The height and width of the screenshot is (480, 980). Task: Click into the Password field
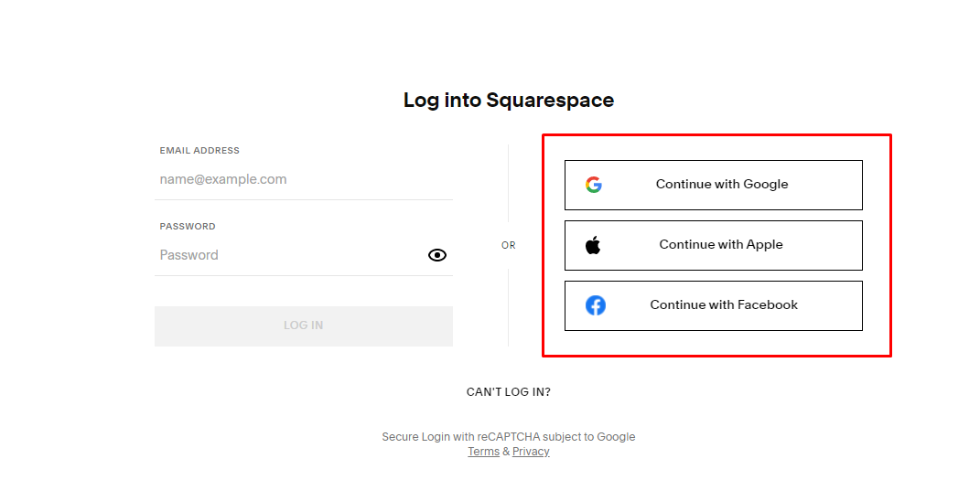[288, 255]
